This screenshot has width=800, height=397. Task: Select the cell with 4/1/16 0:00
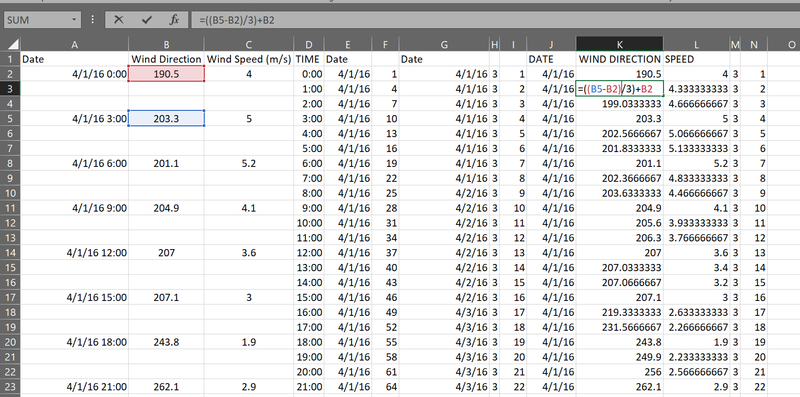tap(74, 74)
